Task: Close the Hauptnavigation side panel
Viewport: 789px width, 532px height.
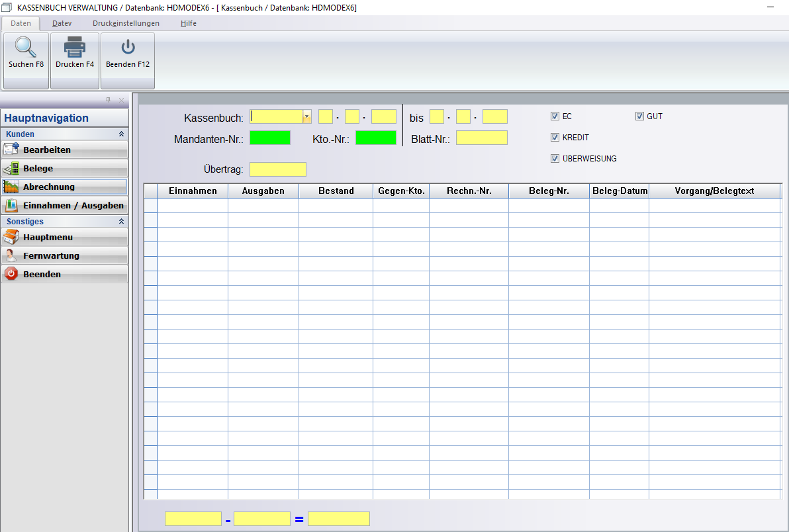Action: [121, 100]
